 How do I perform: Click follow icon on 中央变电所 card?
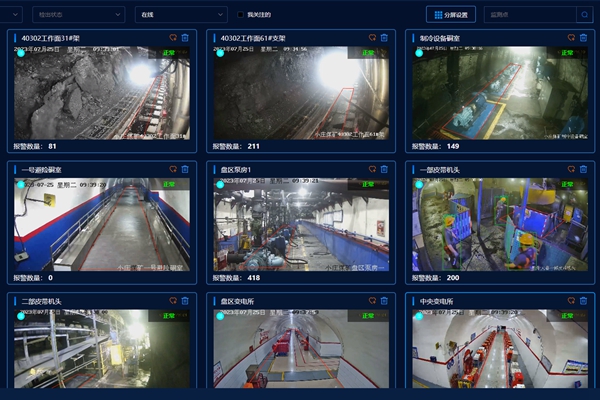572,300
